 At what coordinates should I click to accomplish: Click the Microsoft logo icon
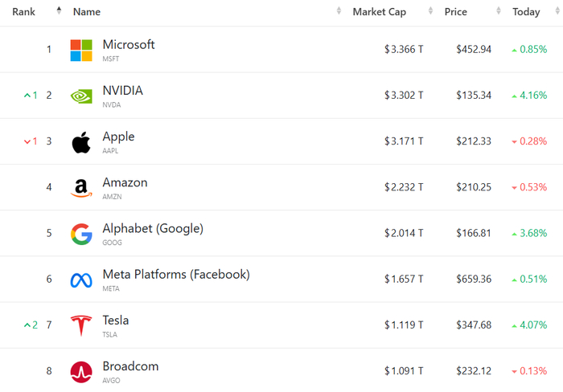click(x=81, y=50)
